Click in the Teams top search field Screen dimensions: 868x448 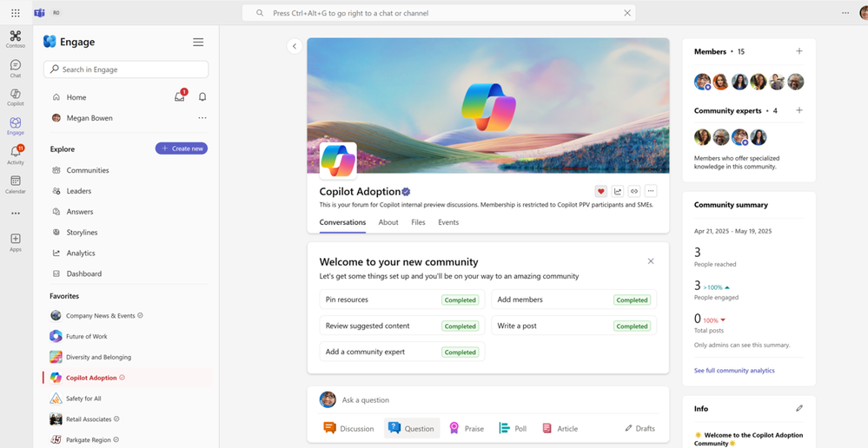(x=439, y=13)
